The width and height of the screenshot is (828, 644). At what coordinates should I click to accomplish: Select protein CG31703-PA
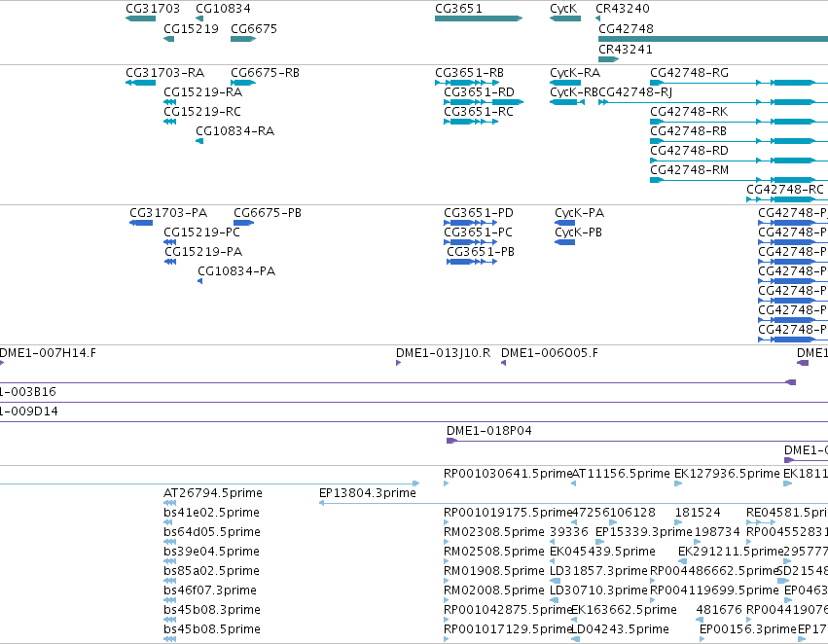[168, 213]
